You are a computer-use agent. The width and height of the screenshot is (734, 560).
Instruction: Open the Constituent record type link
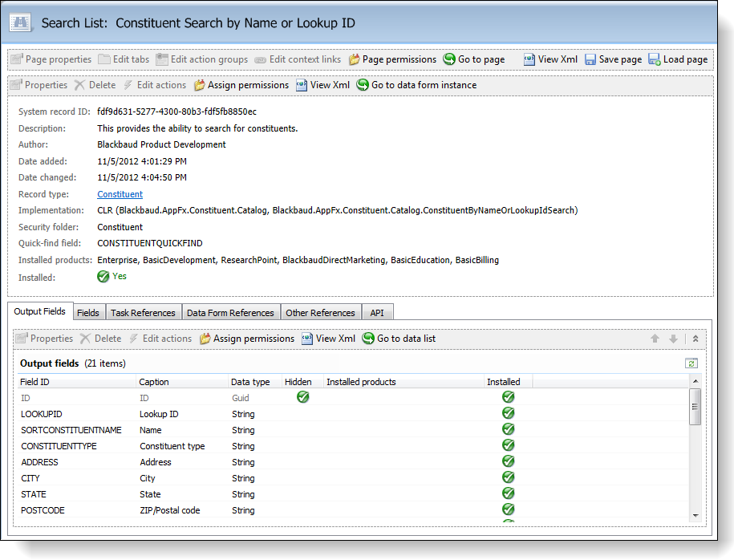[120, 194]
